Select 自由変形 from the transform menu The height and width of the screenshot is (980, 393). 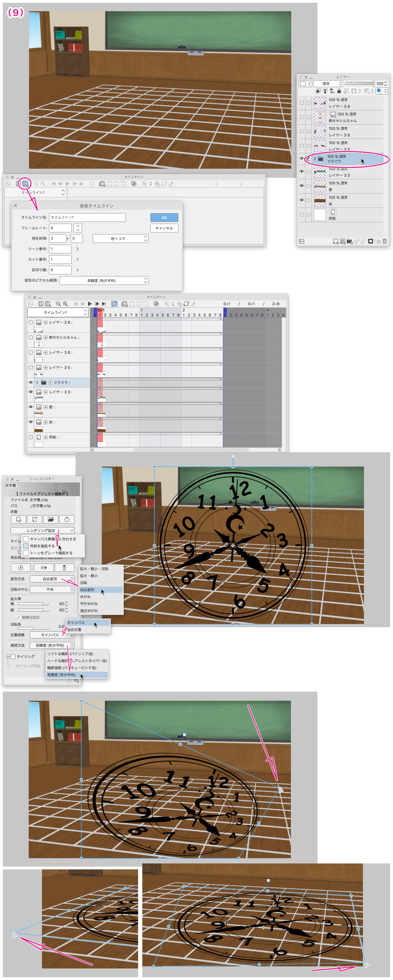point(101,590)
